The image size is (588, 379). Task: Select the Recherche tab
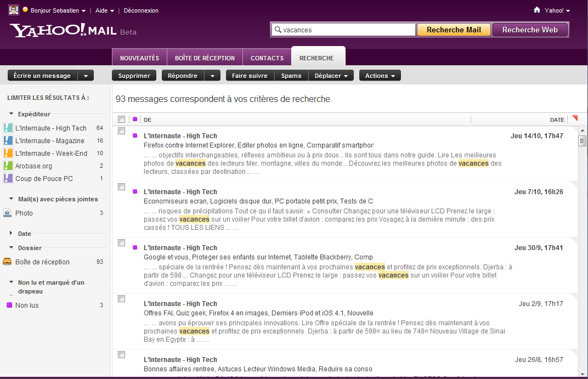click(x=318, y=57)
